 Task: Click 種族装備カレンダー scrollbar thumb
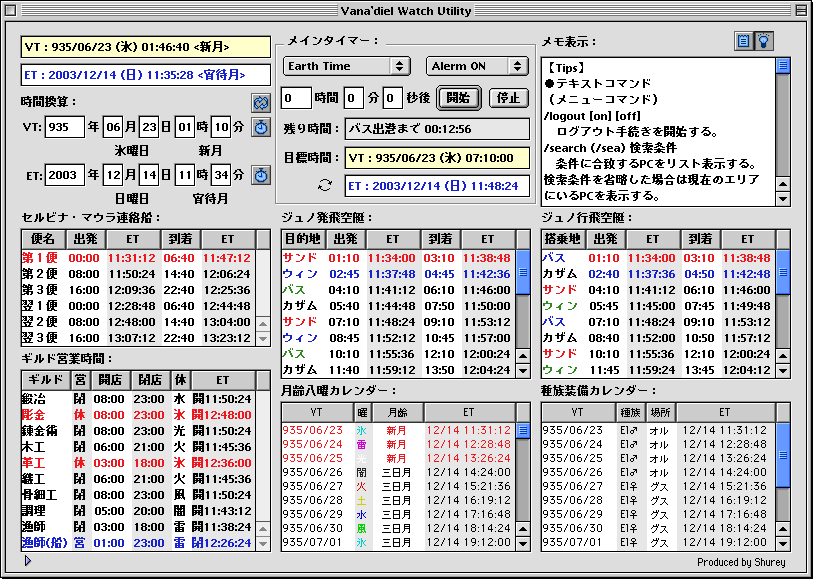(783, 455)
